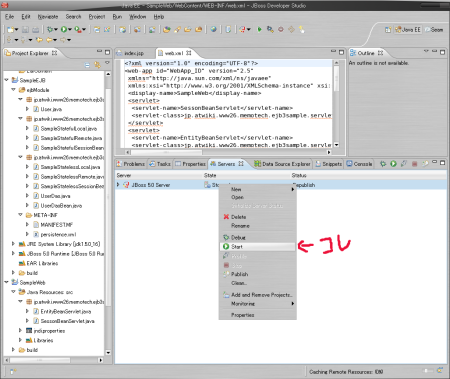Click the red Stop icon in Servers view toolbar
The image size is (450, 379).
[x=414, y=164]
